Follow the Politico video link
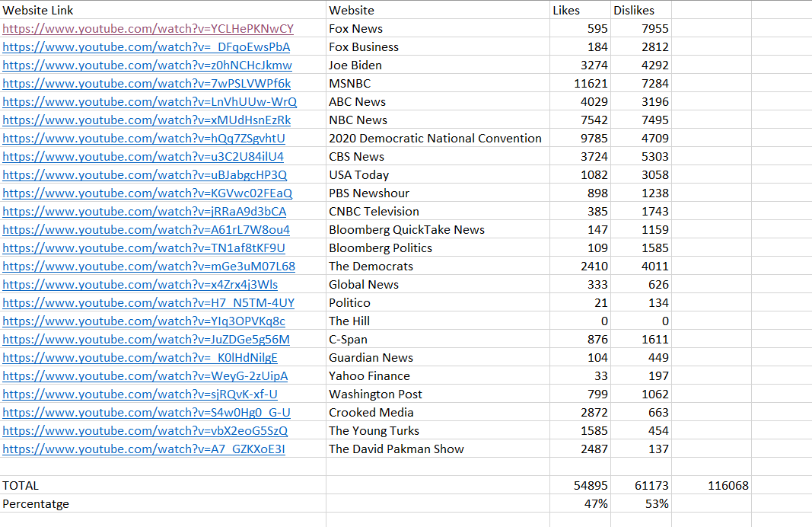This screenshot has height=527, width=812. (148, 303)
